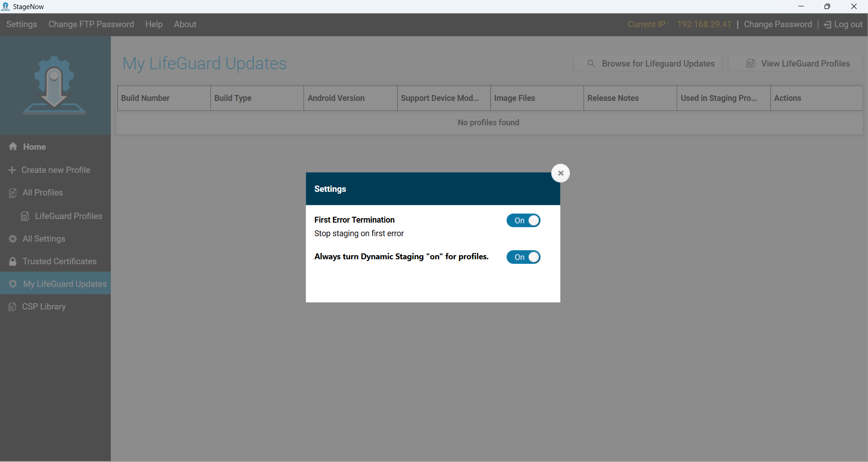Click the Used in Staging Pro... column header
The height and width of the screenshot is (462, 868).
pyautogui.click(x=724, y=98)
